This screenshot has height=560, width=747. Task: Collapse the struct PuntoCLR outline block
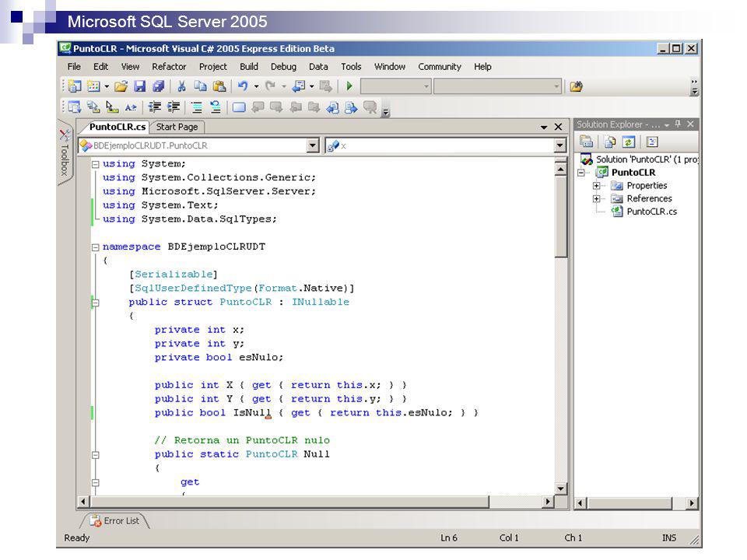pyautogui.click(x=95, y=303)
